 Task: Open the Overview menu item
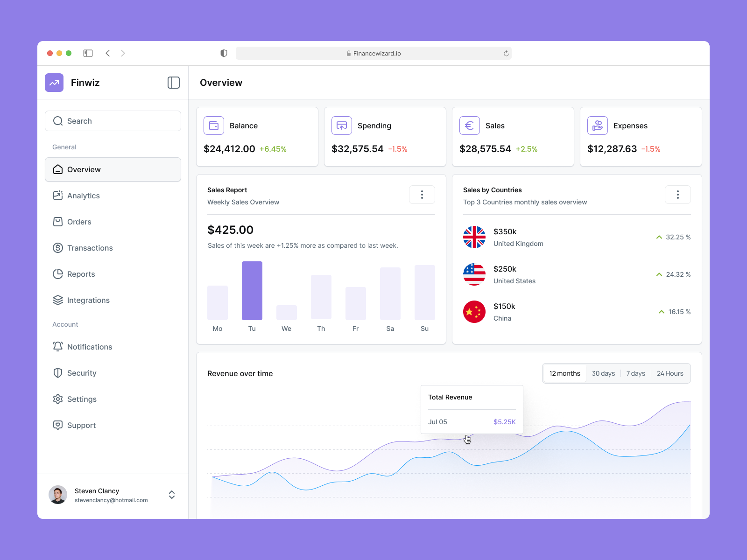pyautogui.click(x=84, y=169)
